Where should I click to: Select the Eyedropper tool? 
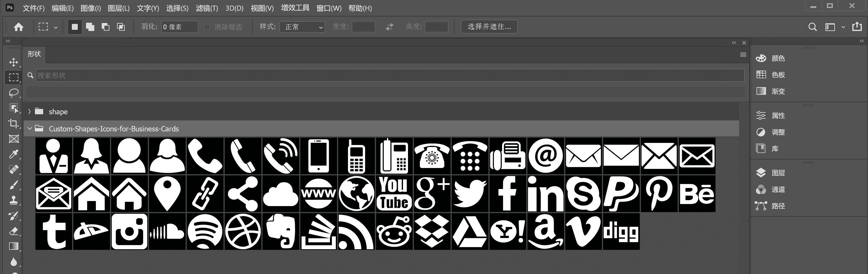tap(14, 154)
